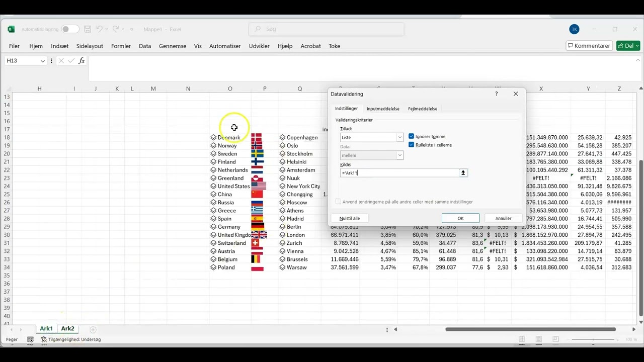Viewport: 644px width, 362px height.
Task: Click the United States flag image
Action: coord(258,186)
